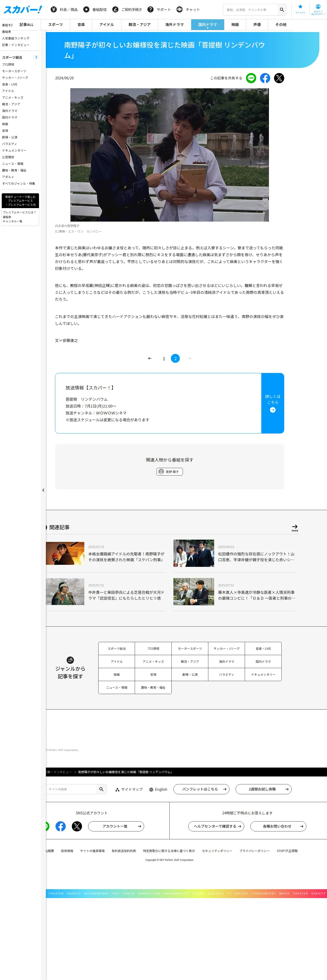Share article on Facebook icon near date
The image size is (327, 980).
[265, 78]
